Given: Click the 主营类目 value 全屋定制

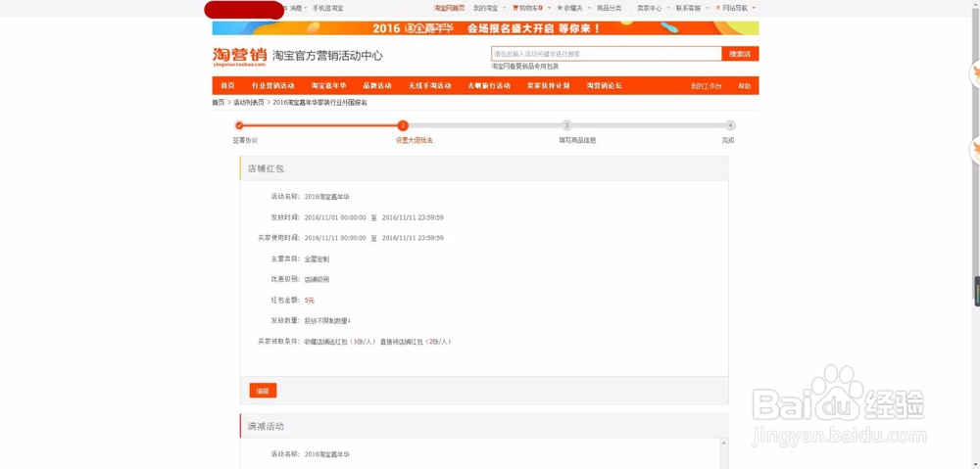Looking at the screenshot, I should (x=317, y=258).
